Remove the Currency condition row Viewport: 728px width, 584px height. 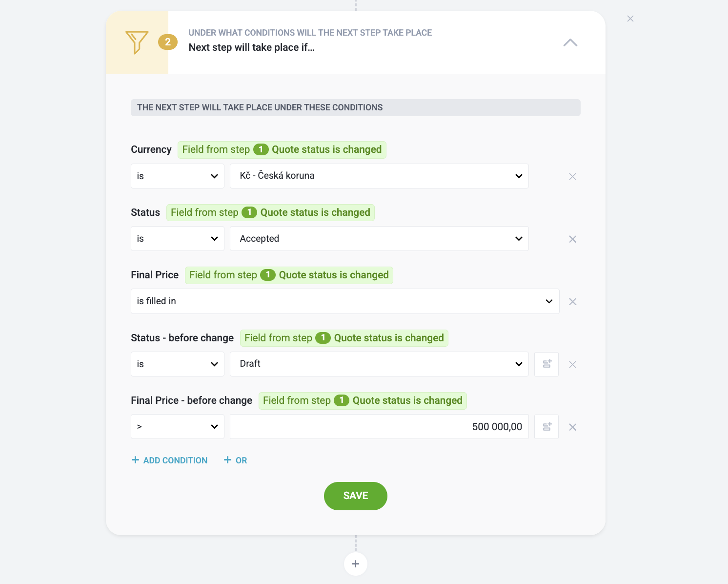pyautogui.click(x=572, y=176)
